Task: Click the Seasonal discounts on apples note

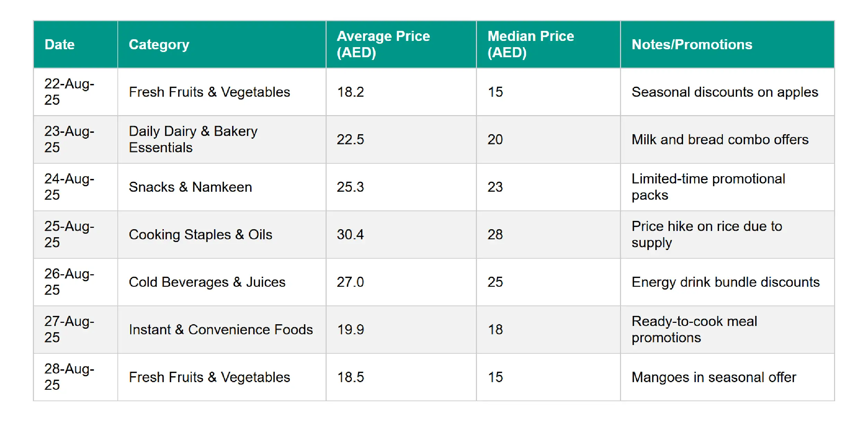Action: pyautogui.click(x=725, y=92)
